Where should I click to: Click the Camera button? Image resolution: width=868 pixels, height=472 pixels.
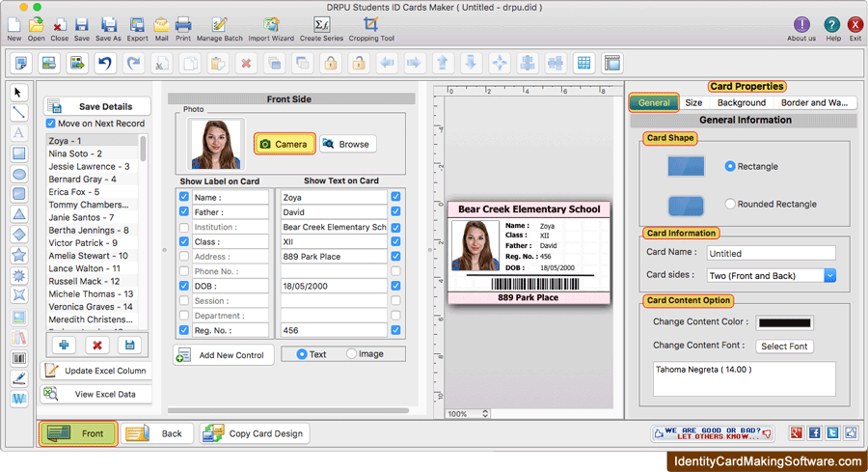pyautogui.click(x=285, y=144)
